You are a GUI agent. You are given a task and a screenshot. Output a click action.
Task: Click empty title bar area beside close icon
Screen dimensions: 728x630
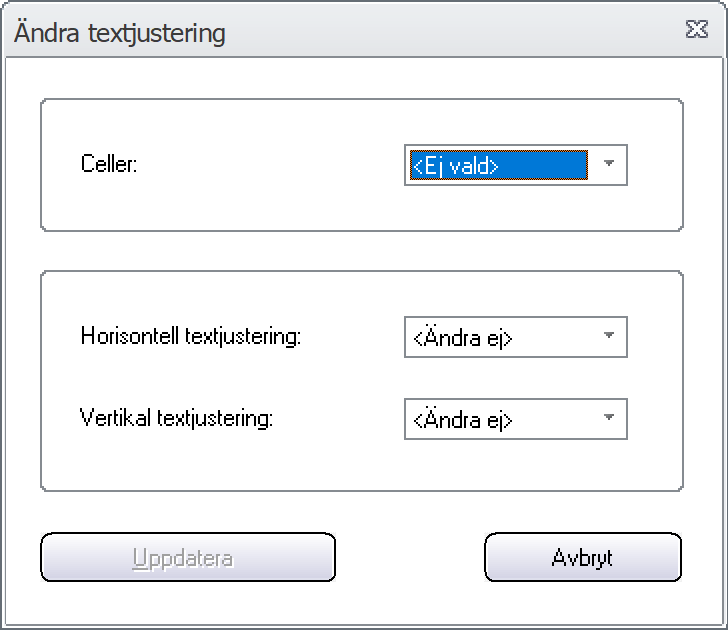coord(455,30)
